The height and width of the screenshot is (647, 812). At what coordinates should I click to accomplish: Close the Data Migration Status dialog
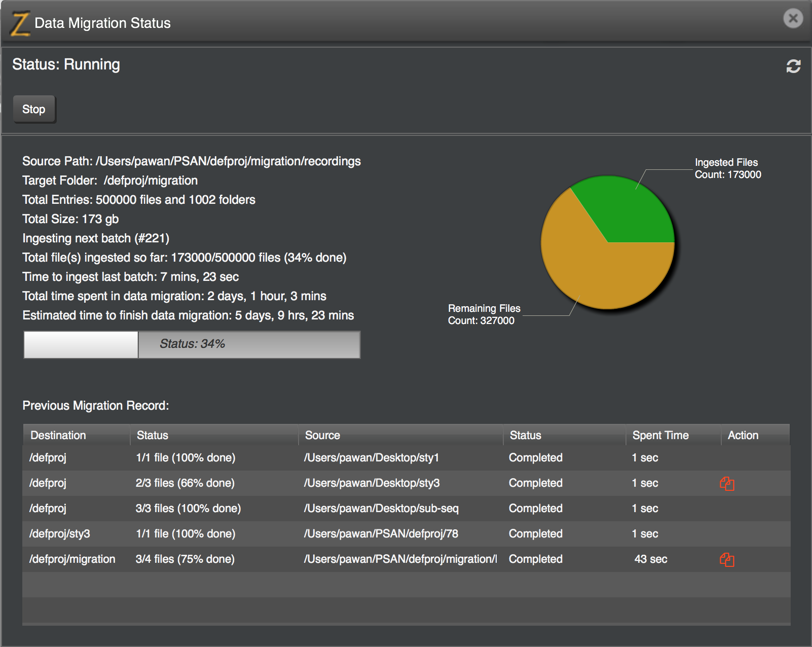(x=793, y=19)
